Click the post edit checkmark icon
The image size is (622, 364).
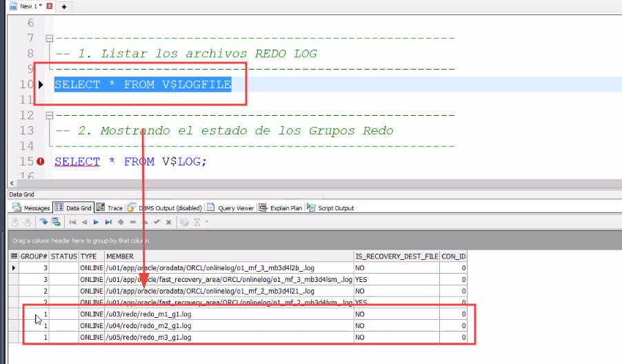pyautogui.click(x=157, y=222)
